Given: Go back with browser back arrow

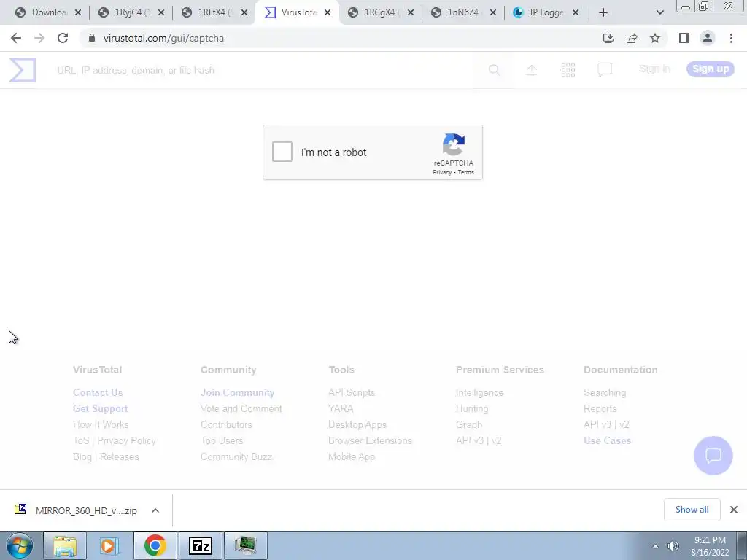Looking at the screenshot, I should pos(16,38).
